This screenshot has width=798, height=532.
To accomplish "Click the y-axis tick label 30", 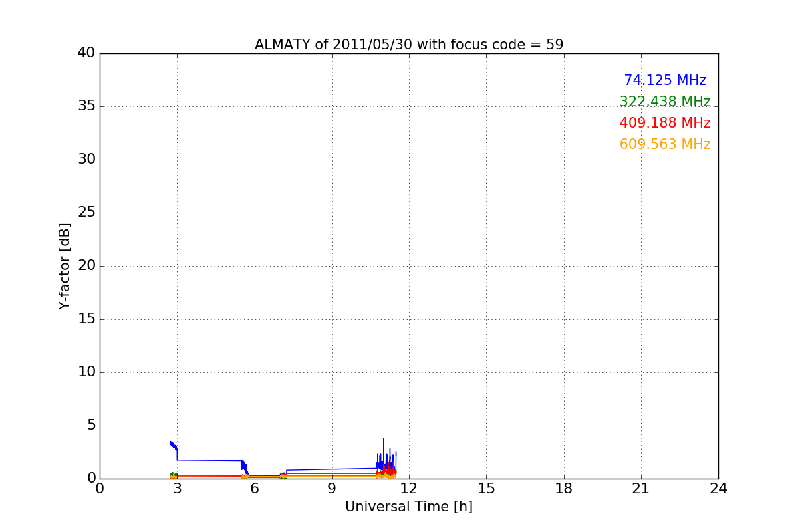I will 86,160.
